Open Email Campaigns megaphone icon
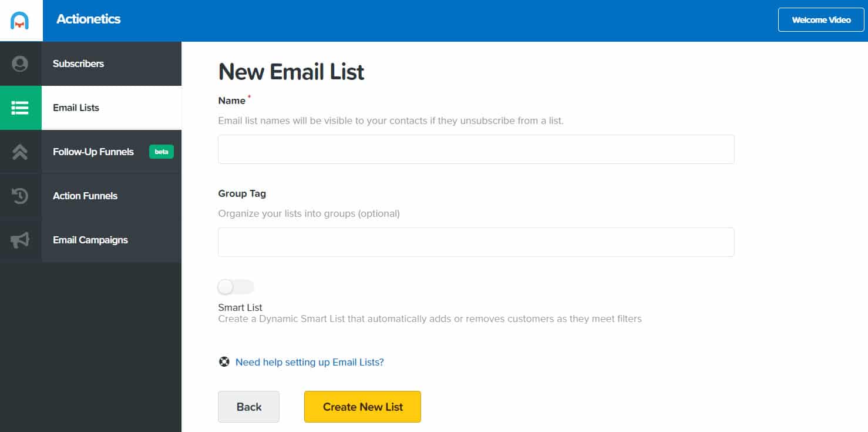The width and height of the screenshot is (868, 432). pos(20,240)
